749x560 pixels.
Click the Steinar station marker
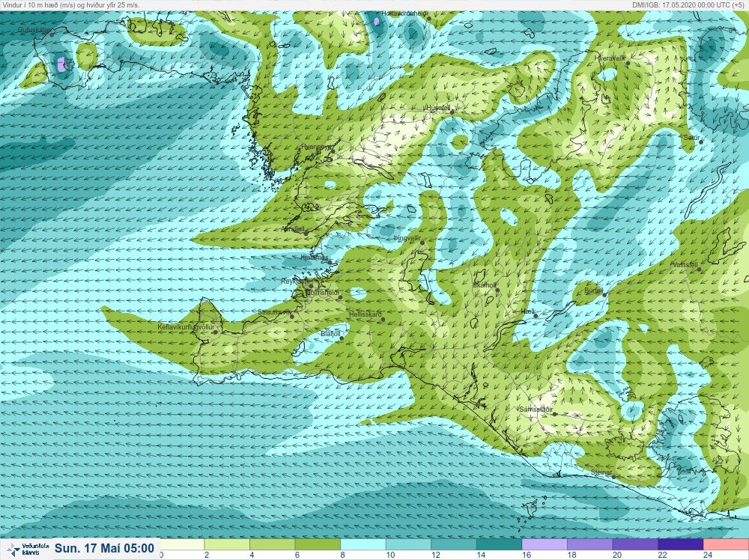(x=614, y=477)
